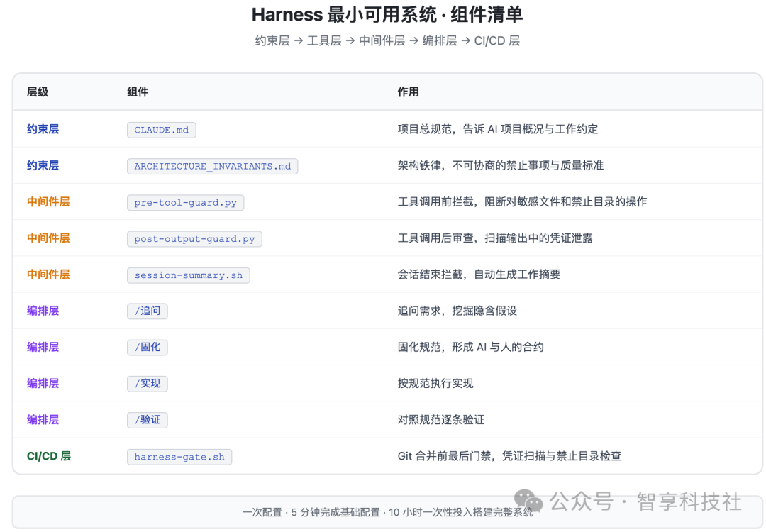The width and height of the screenshot is (766, 532).
Task: Select the ARCHITECTURE_INVARIANTS.md badge
Action: (212, 165)
